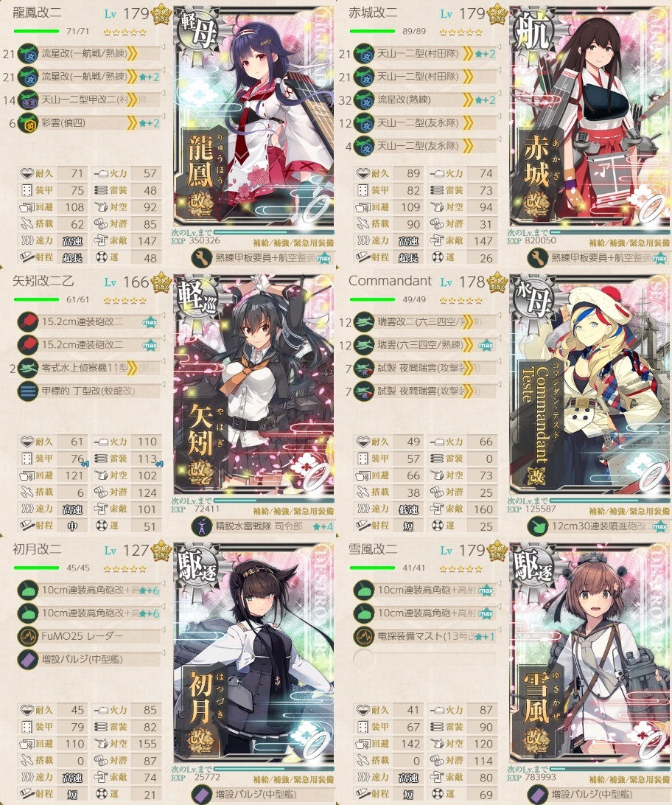Viewport: 672px width, 805px height.
Task: Click the 電探装備マスト radar icon on 雪風改二
Action: point(364,636)
